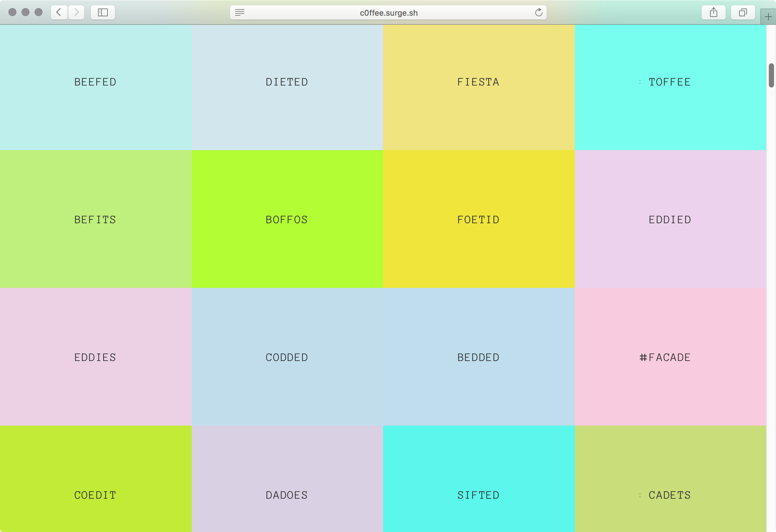
Task: Open the Share menu
Action: tap(714, 12)
